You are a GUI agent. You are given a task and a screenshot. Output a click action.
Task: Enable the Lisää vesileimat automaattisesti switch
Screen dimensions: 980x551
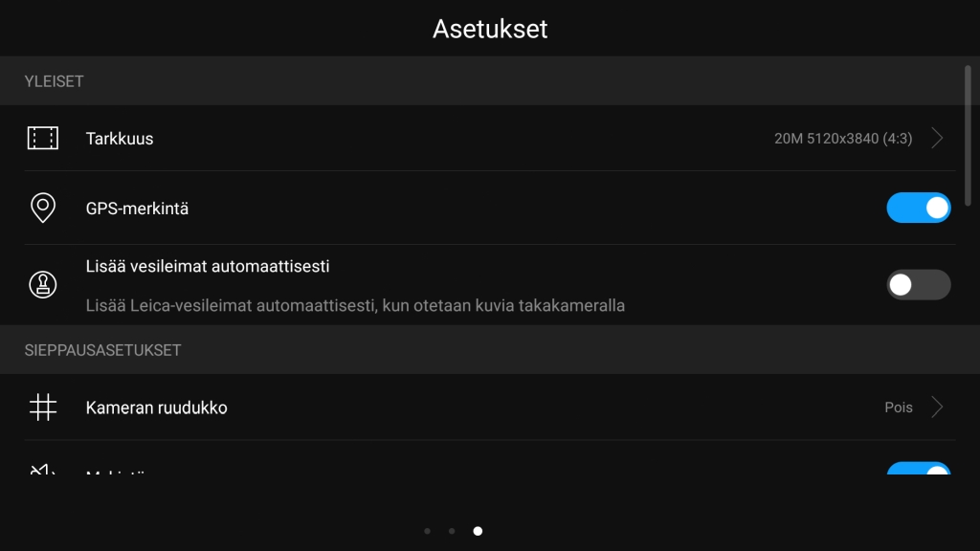pyautogui.click(x=919, y=284)
